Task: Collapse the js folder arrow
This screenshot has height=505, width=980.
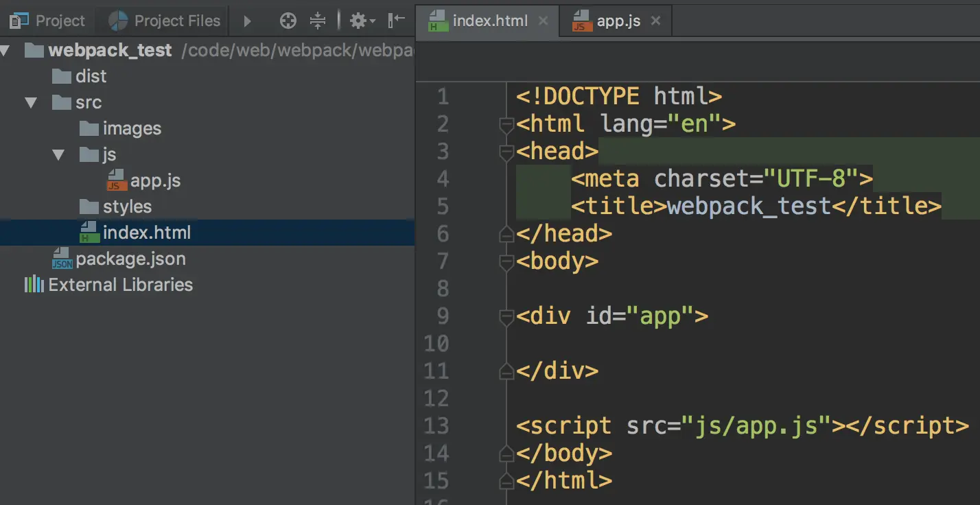Action: pos(59,154)
